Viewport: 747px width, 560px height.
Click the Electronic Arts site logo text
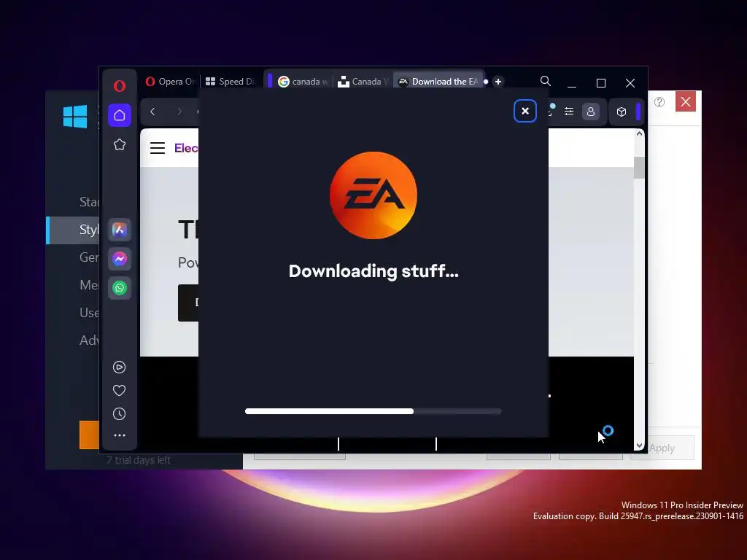click(x=186, y=148)
